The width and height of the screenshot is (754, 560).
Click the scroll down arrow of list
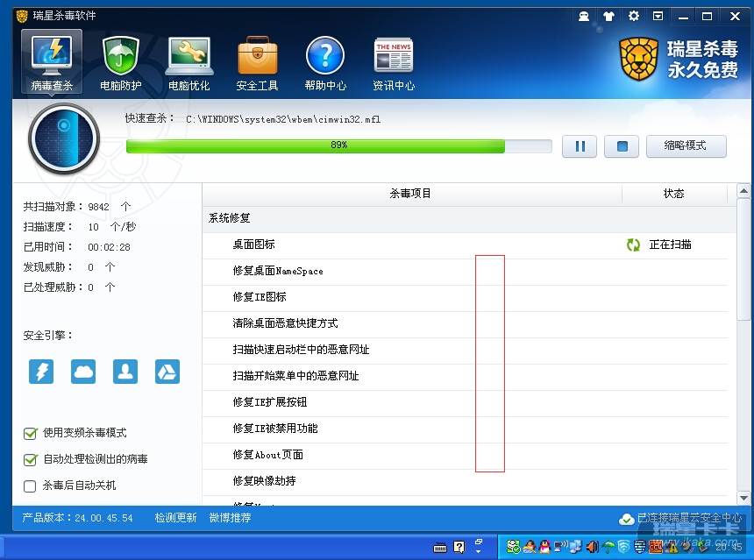[743, 498]
